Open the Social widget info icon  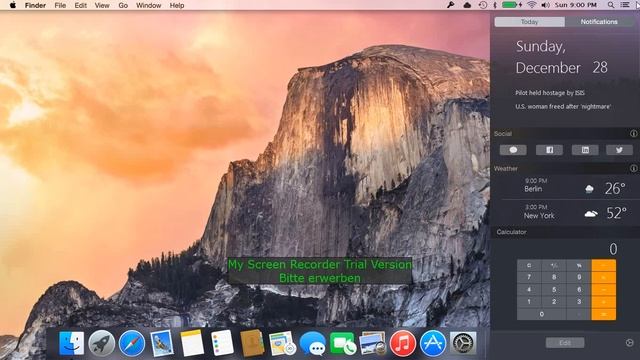[x=633, y=133]
